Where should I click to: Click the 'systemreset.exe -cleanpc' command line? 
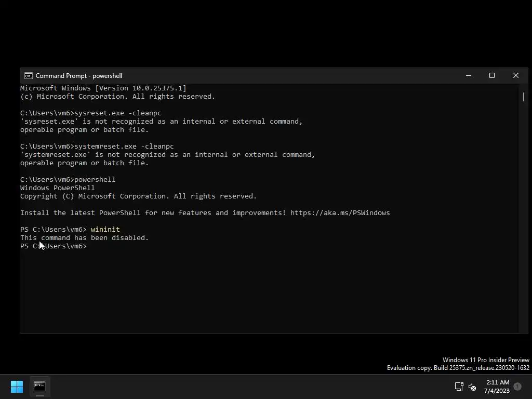click(97, 146)
